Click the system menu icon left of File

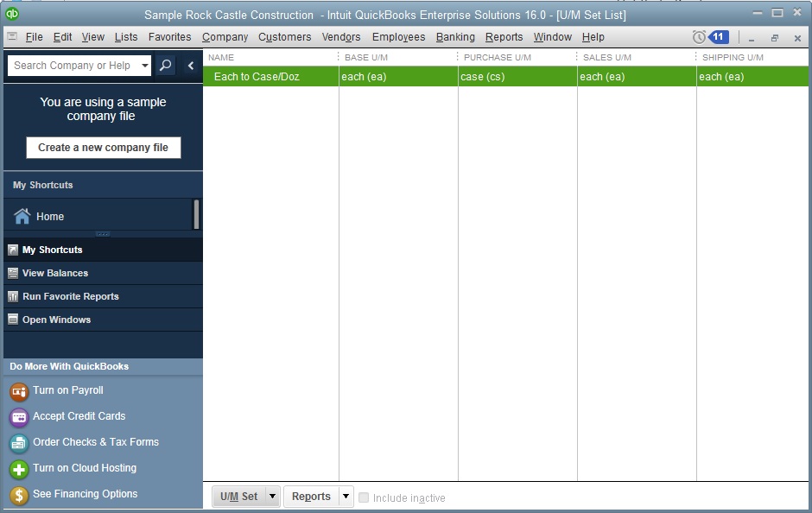pyautogui.click(x=12, y=37)
